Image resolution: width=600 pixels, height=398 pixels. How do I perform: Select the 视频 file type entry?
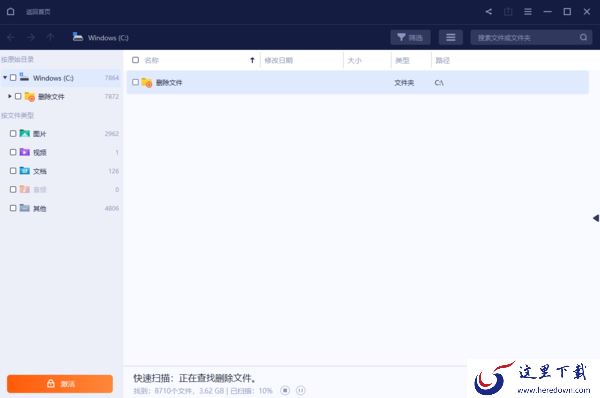pos(39,153)
